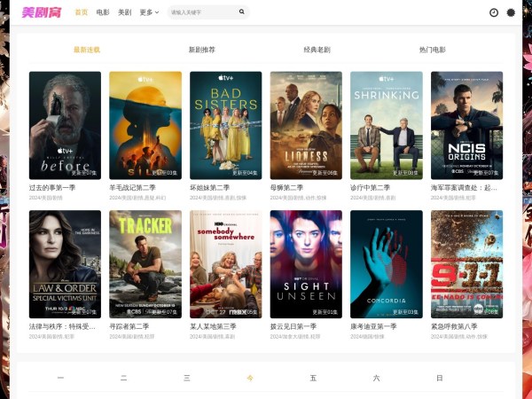Open the Sight Unseen poster
532x399 pixels.
[x=306, y=263]
